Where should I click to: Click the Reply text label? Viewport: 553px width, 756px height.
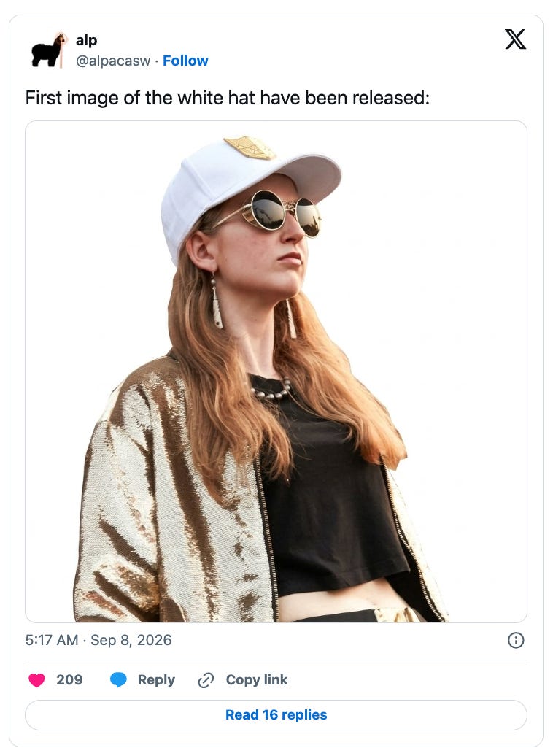156,680
